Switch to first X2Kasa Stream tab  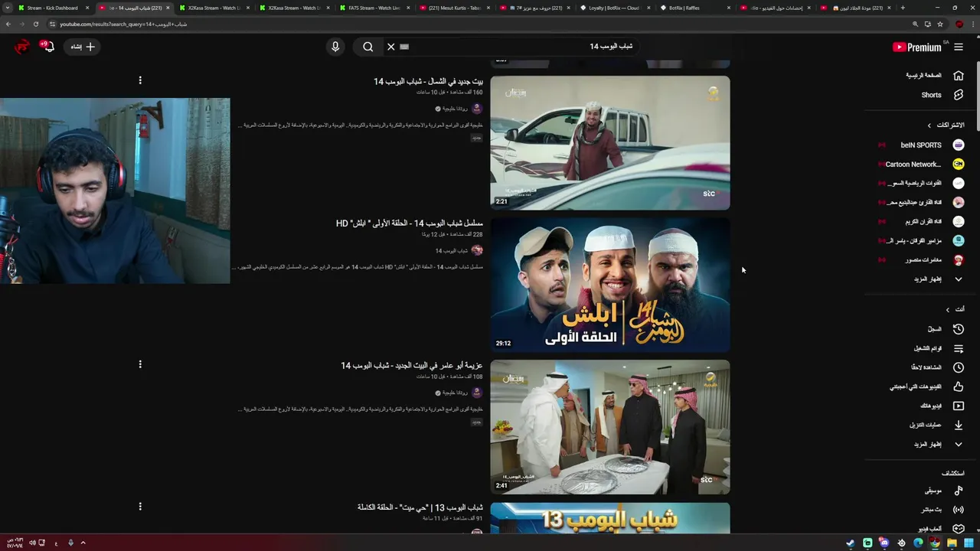coord(214,8)
